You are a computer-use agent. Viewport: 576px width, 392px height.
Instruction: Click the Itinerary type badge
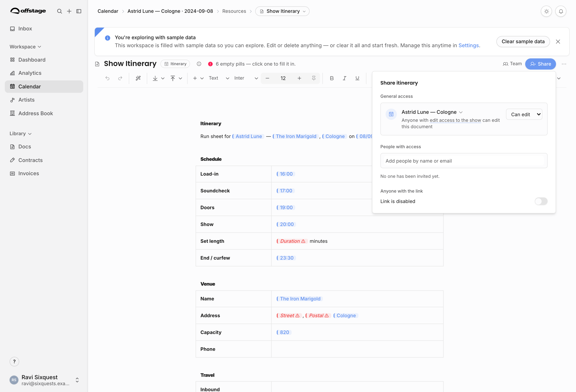coord(175,64)
